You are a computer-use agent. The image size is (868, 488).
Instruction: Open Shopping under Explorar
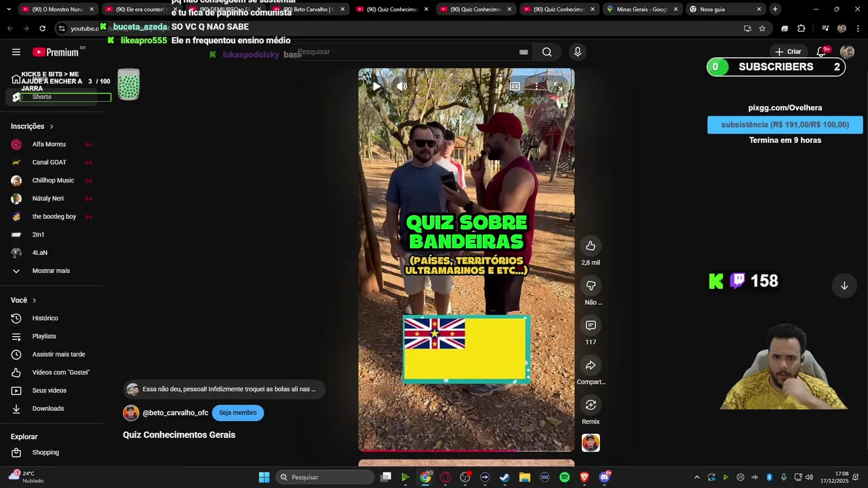(x=45, y=453)
